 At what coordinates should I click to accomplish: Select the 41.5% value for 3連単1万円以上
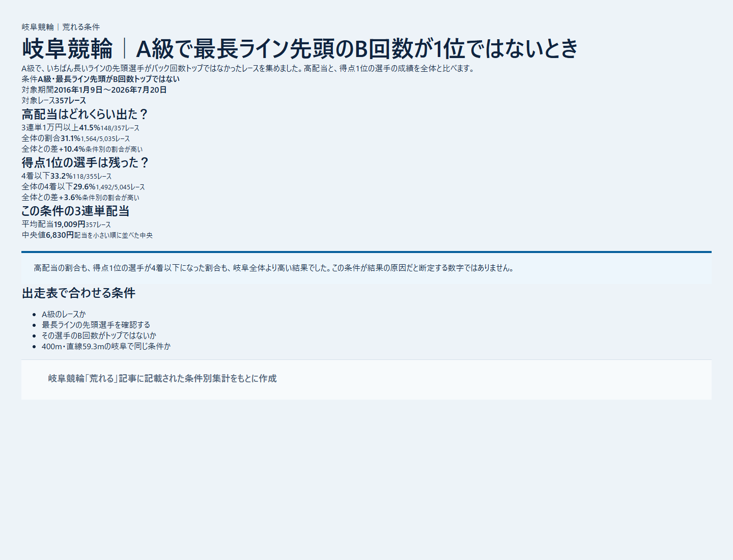(90, 127)
